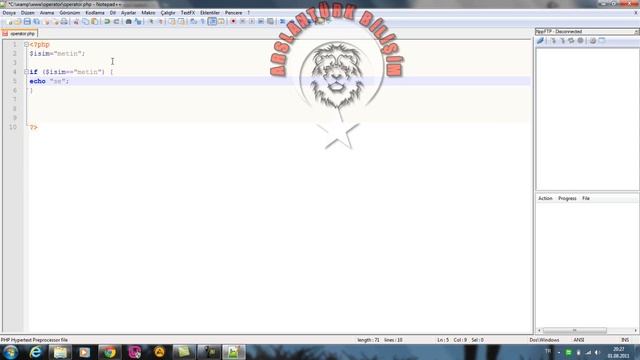Click the Save recorded macro icon
Viewport: 640px width, 360px height.
click(x=270, y=21)
